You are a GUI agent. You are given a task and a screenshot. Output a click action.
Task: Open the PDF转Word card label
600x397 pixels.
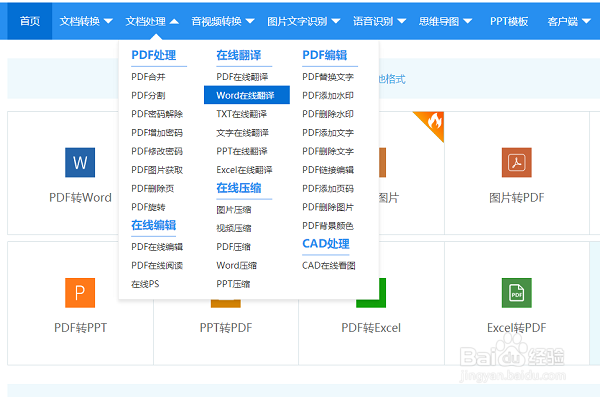pyautogui.click(x=80, y=198)
